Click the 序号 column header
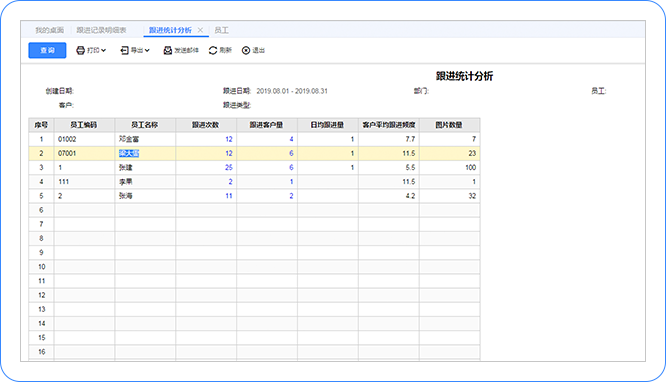Image resolution: width=666 pixels, height=382 pixels. [x=41, y=125]
